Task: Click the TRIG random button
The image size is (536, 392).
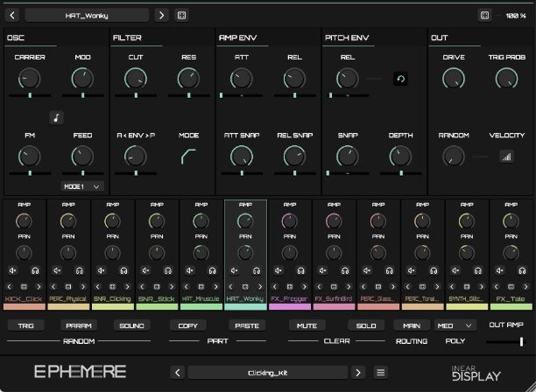Action: point(26,325)
